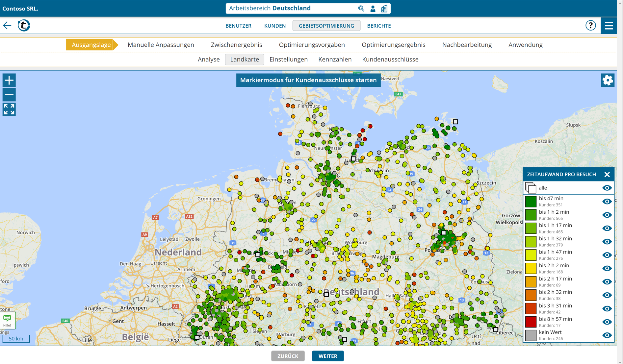Hide the 'bis 1 h 32 min' category

pos(607,241)
